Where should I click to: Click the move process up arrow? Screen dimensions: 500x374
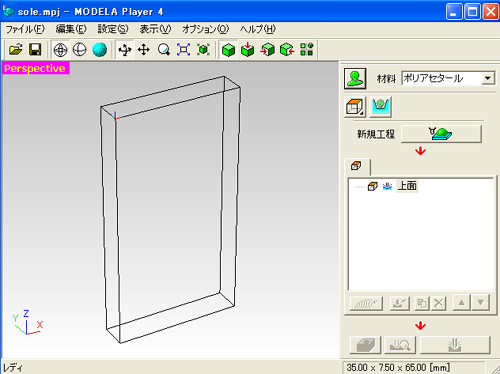click(x=462, y=303)
